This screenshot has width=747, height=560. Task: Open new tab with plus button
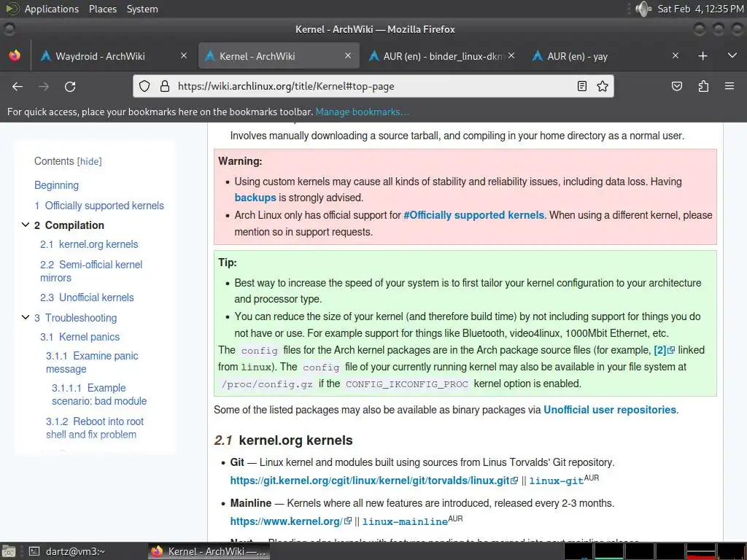point(703,55)
